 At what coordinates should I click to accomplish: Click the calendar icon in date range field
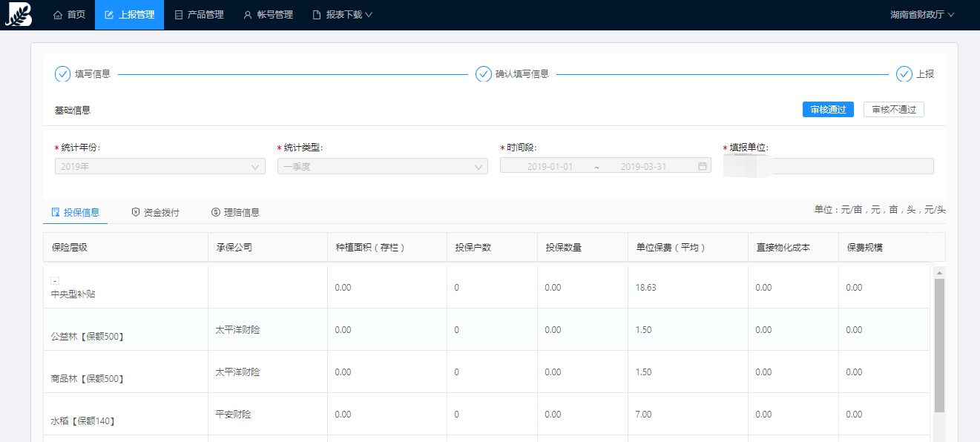[x=702, y=166]
